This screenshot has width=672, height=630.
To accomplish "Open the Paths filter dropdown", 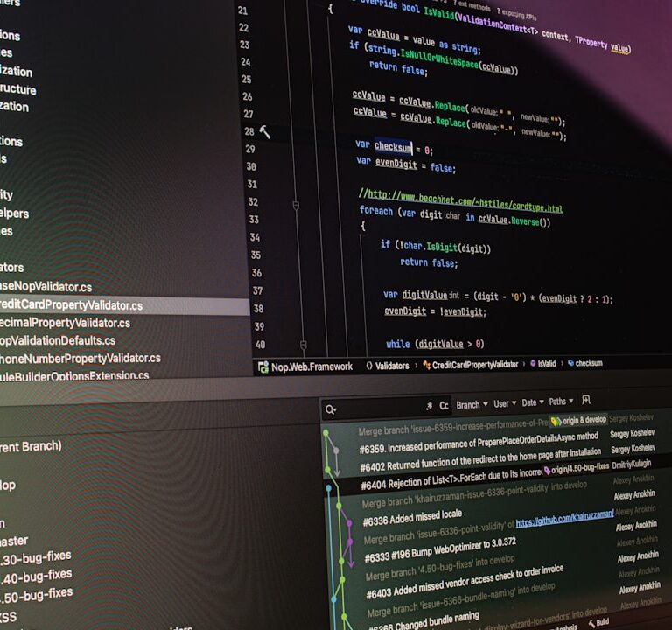I will [x=561, y=402].
